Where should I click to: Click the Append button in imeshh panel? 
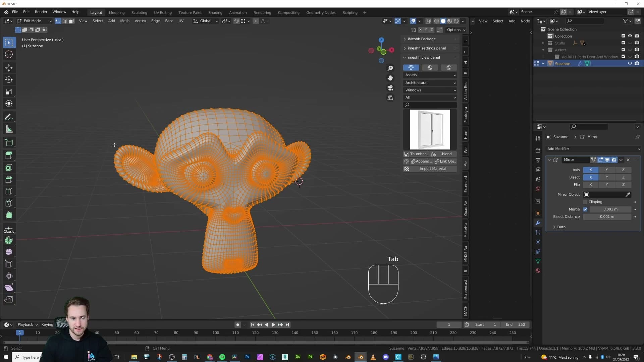point(422,162)
